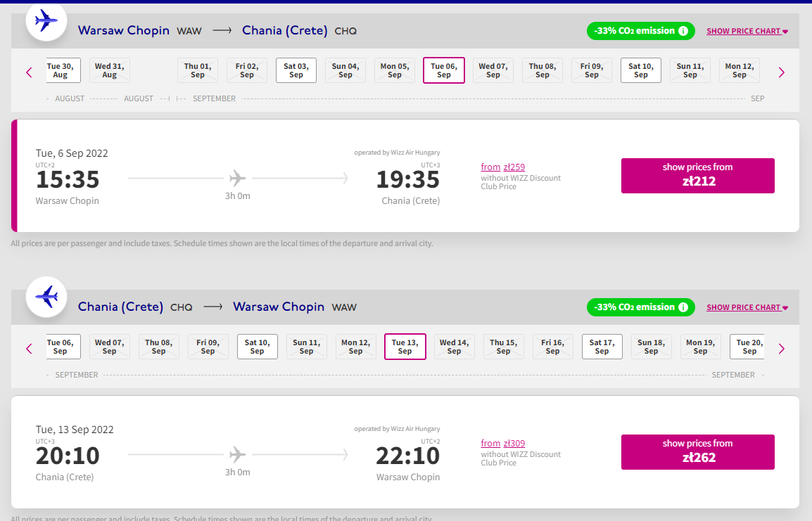
Task: Click the return flight airplane icon
Action: (46, 297)
